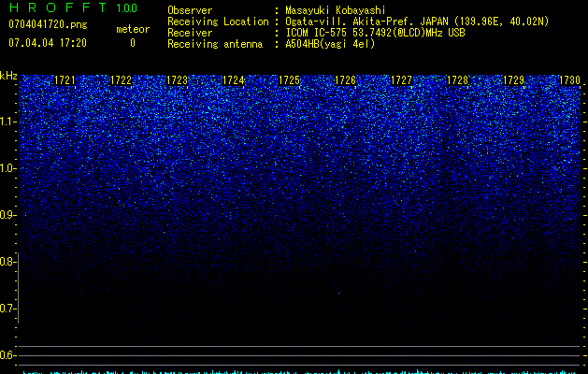Click the 1726 time marker
Viewport: 588px width, 374px height.
click(345, 80)
